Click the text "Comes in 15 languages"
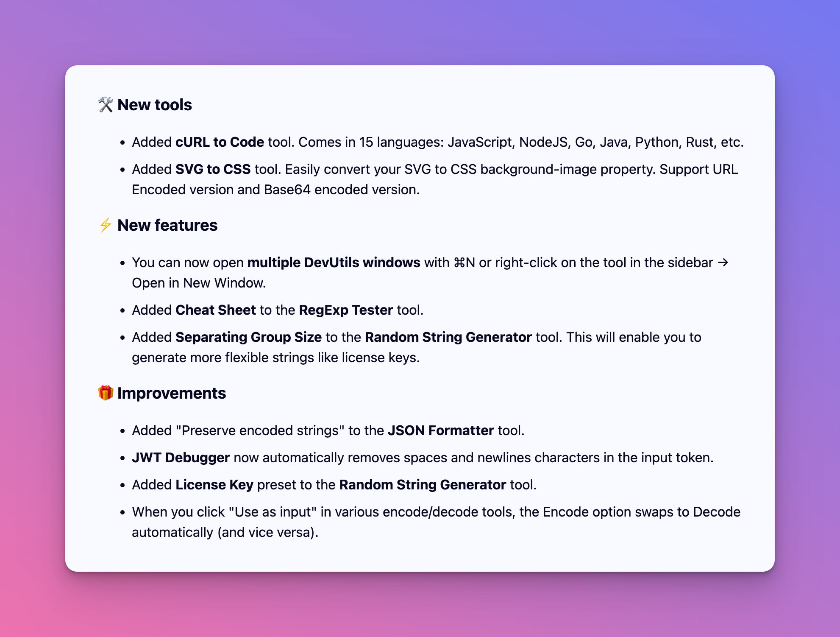Viewport: 840px width, 637px height. [371, 142]
